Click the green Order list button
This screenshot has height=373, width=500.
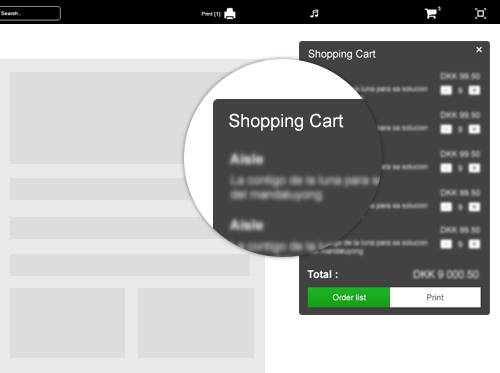349,297
